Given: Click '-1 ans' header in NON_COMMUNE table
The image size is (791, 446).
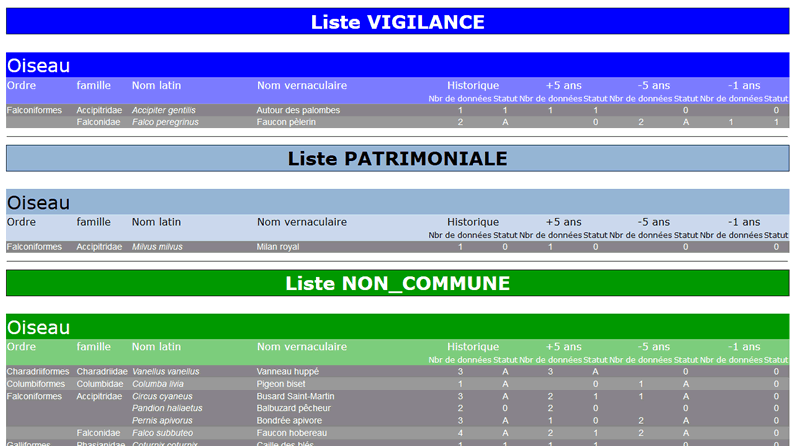Looking at the screenshot, I should 744,347.
